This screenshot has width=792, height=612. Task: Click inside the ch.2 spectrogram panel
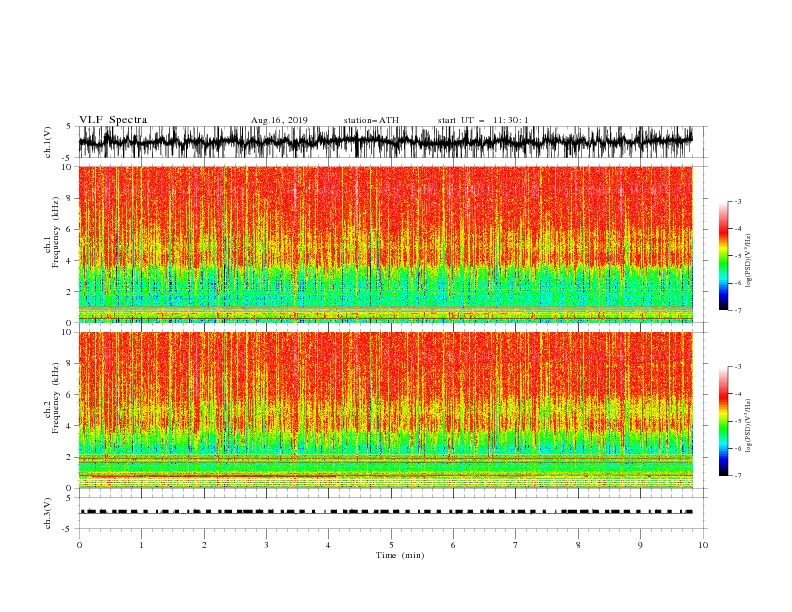(x=386, y=410)
